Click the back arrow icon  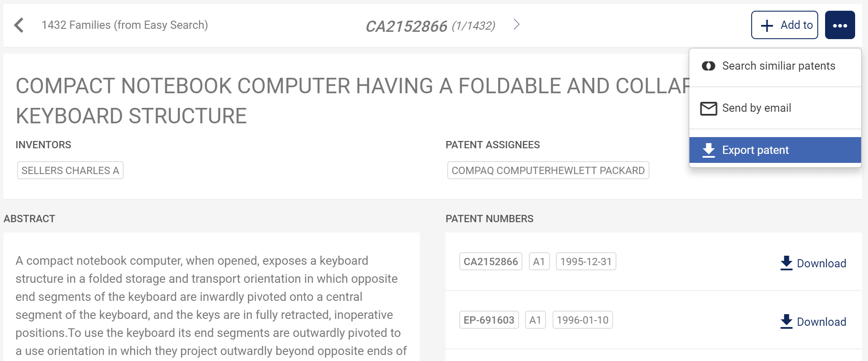(x=18, y=25)
